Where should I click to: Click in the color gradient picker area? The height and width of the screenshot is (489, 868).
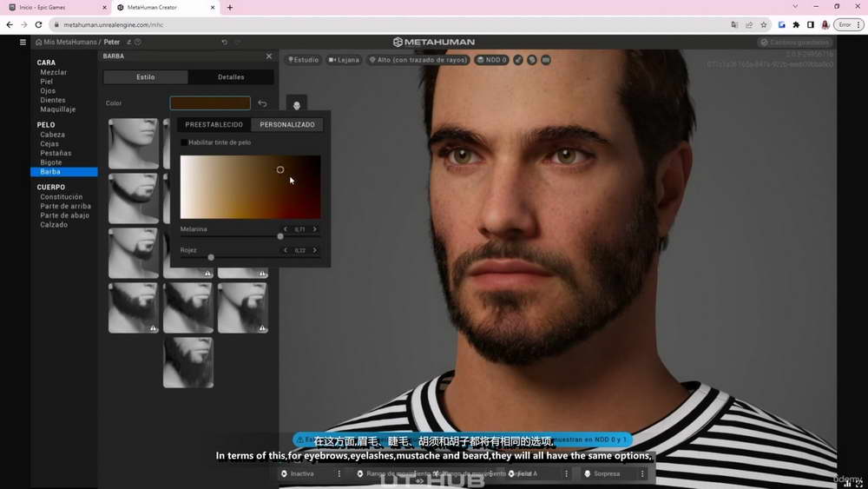point(250,188)
